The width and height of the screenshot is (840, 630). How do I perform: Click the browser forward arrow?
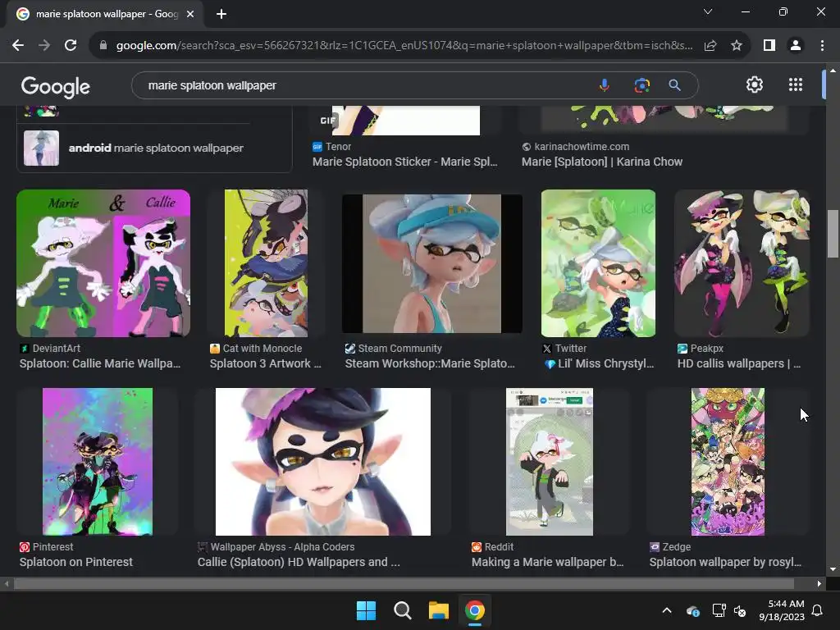click(44, 46)
